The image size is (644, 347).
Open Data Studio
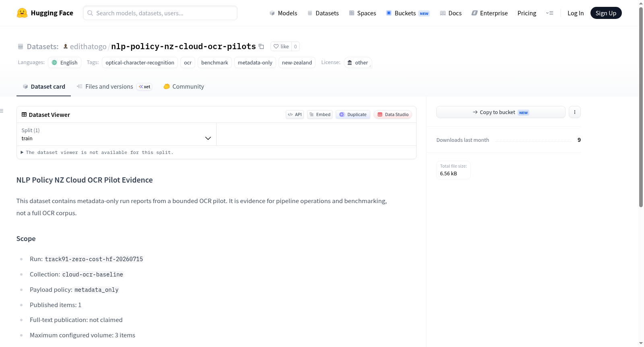[x=393, y=114]
